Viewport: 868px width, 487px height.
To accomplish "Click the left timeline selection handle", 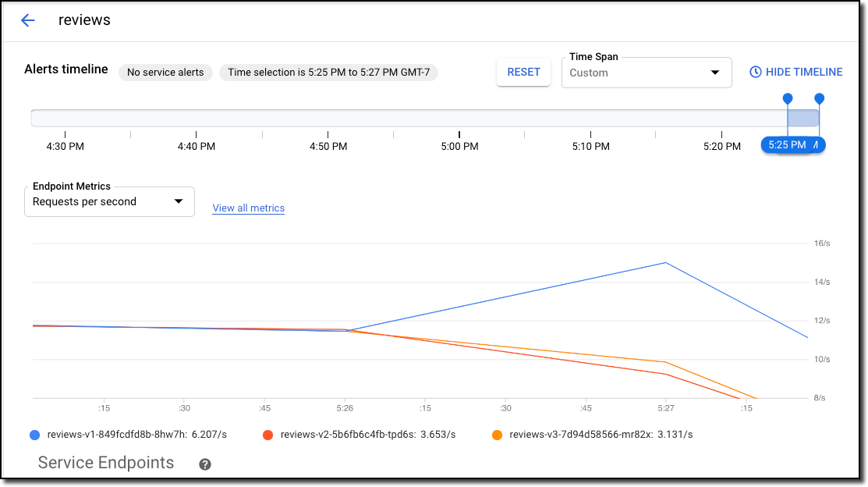I will coord(788,98).
